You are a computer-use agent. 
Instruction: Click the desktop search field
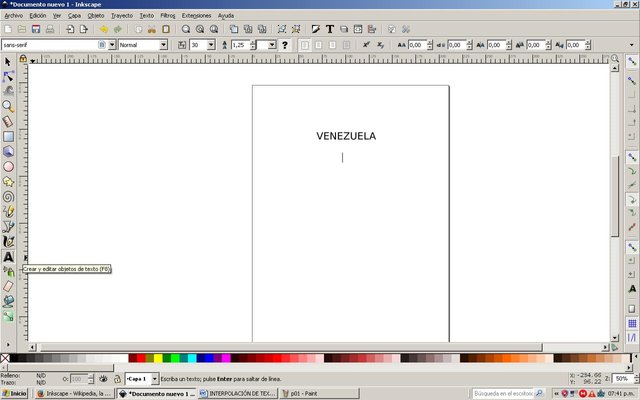[504, 393]
